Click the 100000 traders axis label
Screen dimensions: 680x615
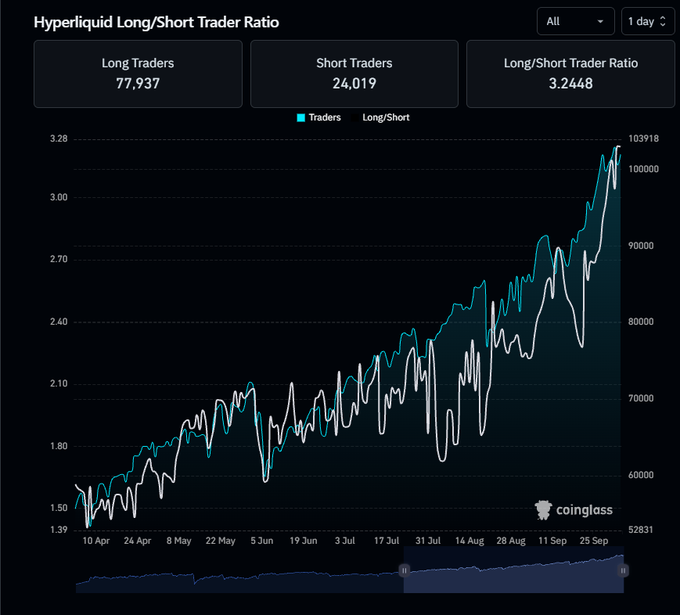point(644,169)
